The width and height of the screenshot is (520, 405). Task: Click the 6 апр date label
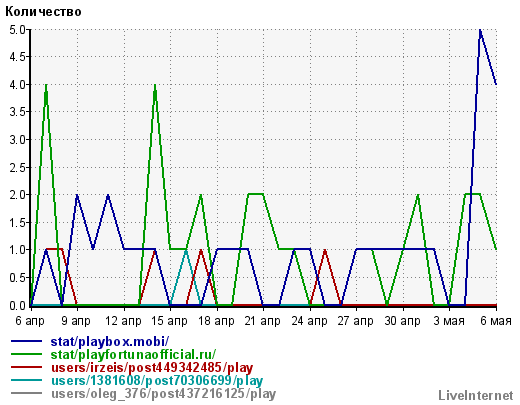[x=30, y=321]
